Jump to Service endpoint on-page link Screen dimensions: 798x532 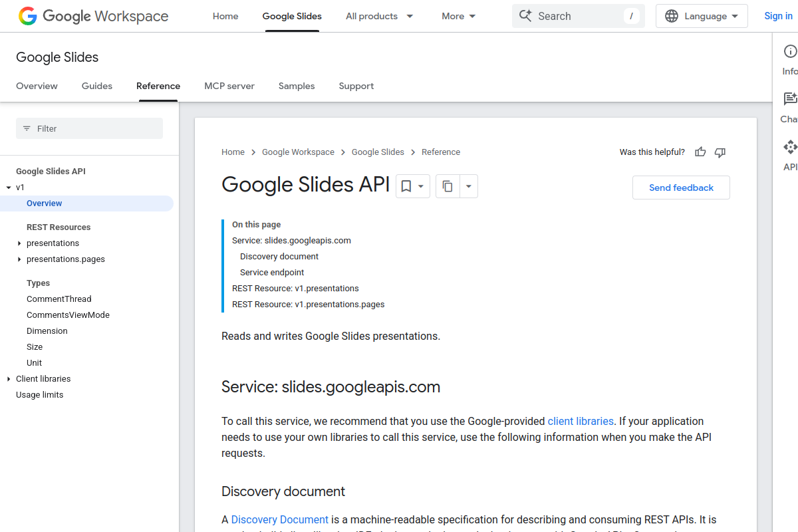[x=272, y=273]
